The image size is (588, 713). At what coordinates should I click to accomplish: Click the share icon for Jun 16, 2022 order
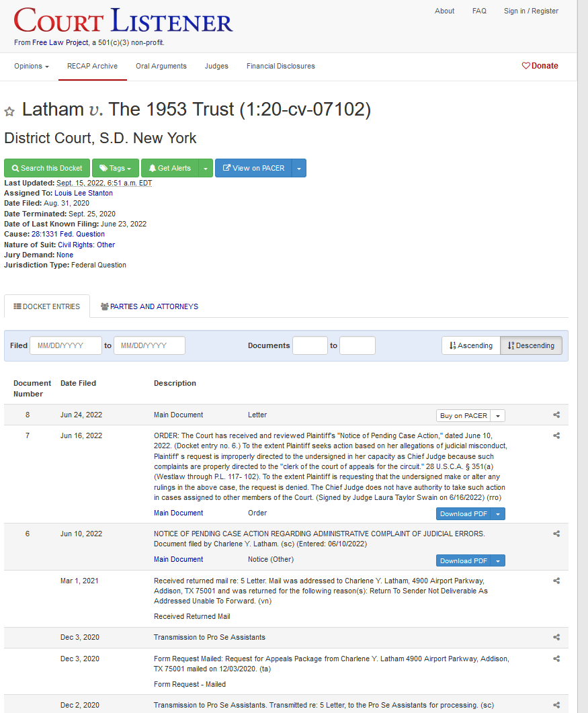[x=556, y=435]
